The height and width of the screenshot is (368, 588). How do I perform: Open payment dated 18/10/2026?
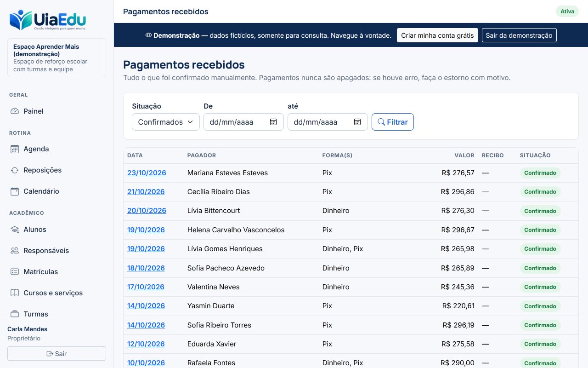coord(146,268)
